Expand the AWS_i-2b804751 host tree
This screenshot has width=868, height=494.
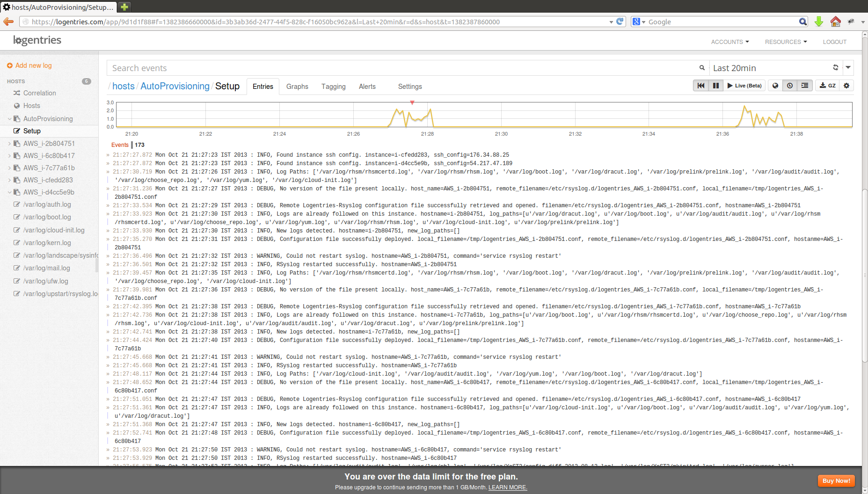pyautogui.click(x=9, y=144)
